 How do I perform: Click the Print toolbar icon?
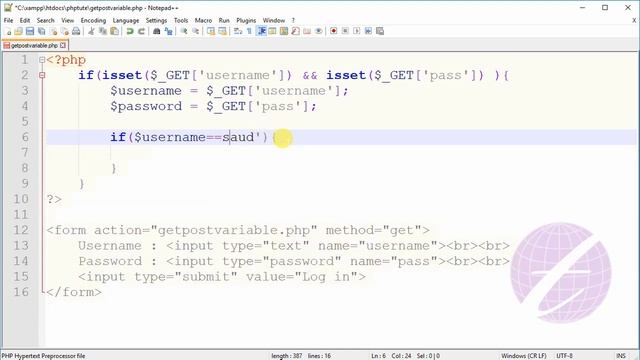[76, 31]
